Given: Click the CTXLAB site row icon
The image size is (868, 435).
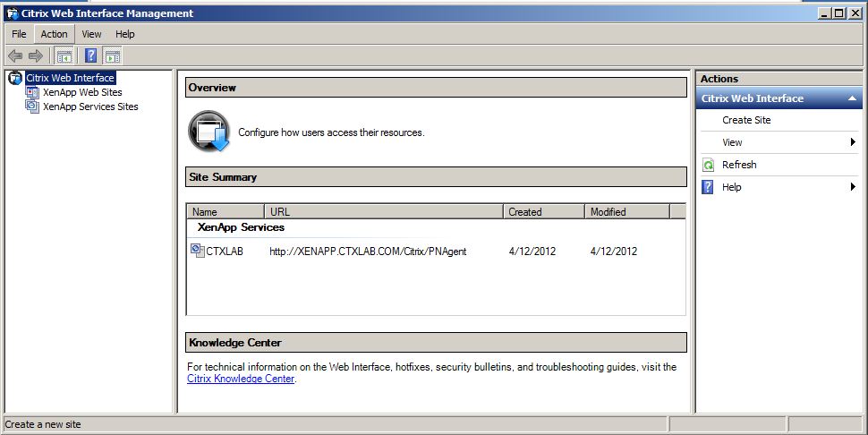Looking at the screenshot, I should pyautogui.click(x=198, y=251).
